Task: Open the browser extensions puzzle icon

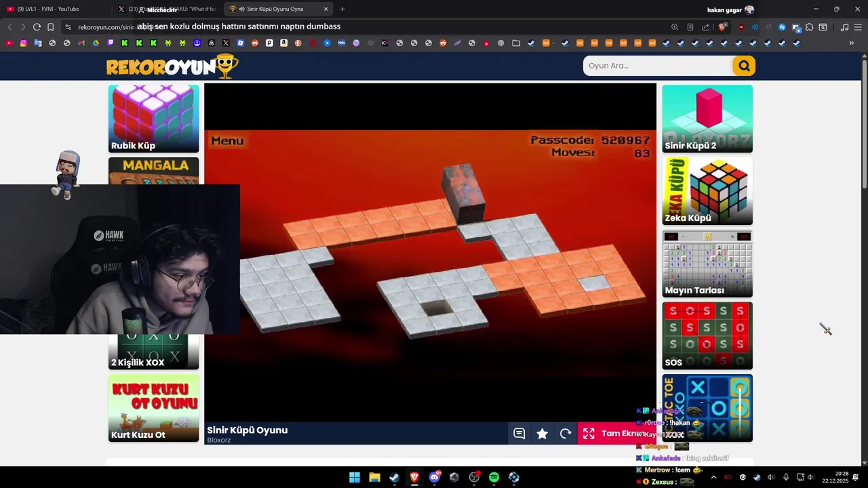Action: (810, 27)
